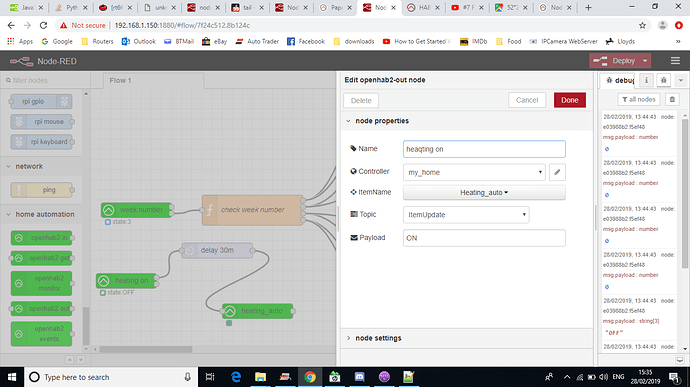Select the rpi gpio palette node
Screen dimensions: 690x387
tap(41, 101)
